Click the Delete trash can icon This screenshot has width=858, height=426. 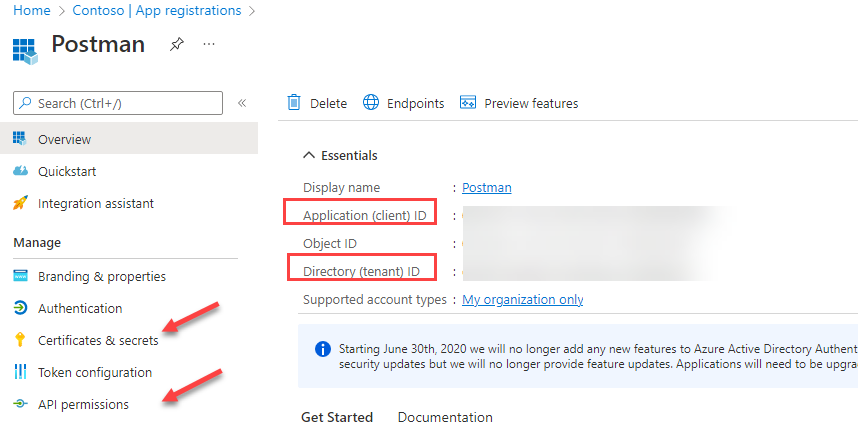(294, 102)
